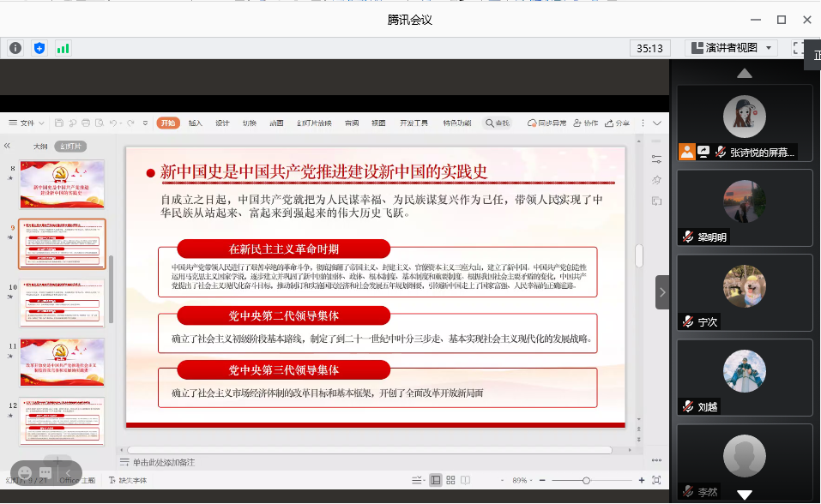
Task: Open the 文件 menu in WPS
Action: click(27, 123)
